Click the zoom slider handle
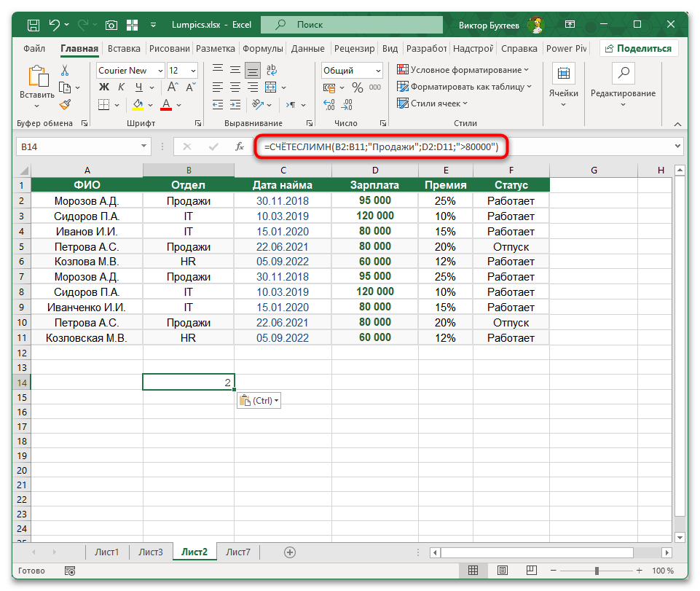 597,571
